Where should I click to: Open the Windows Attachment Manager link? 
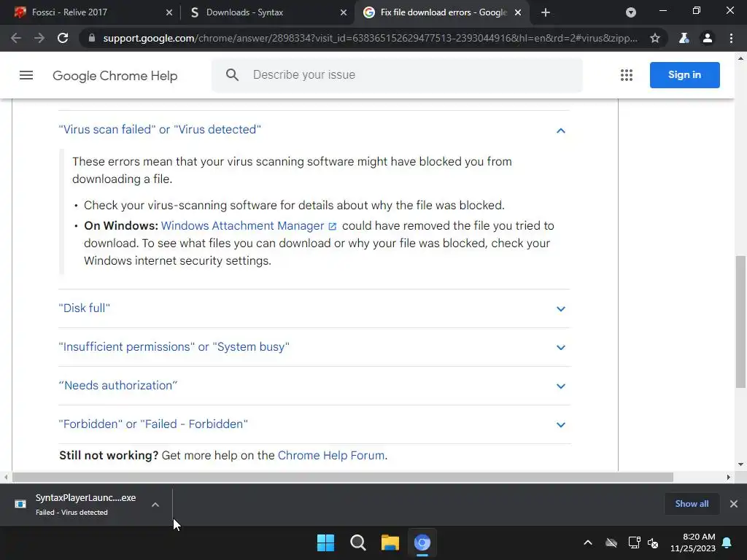tap(242, 226)
